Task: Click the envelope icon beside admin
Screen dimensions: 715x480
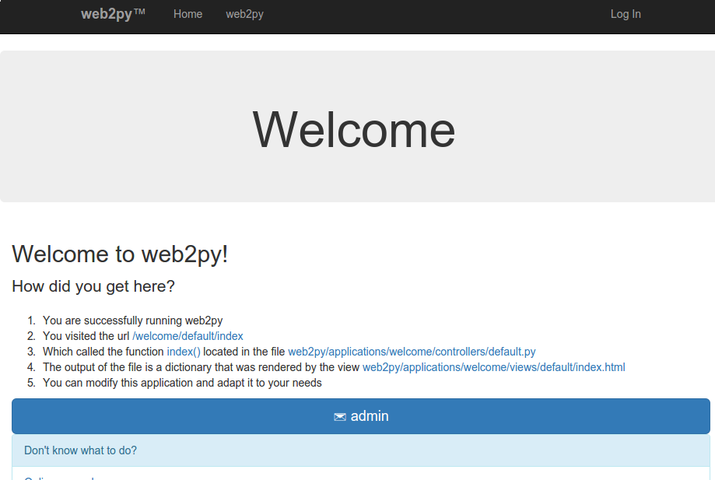Action: pyautogui.click(x=340, y=417)
